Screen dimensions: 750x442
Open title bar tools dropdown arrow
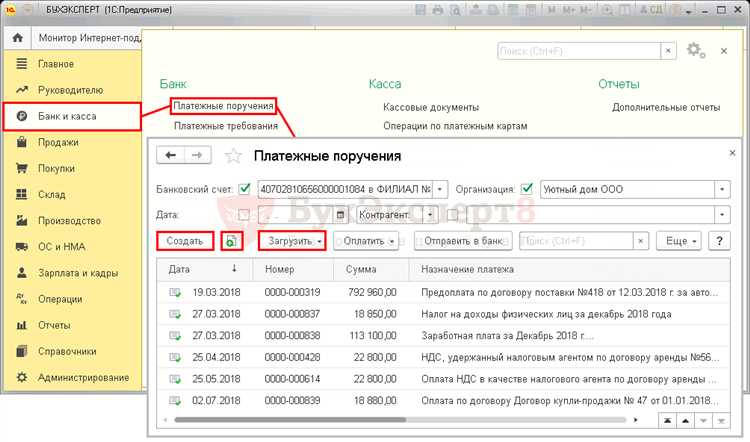(x=689, y=11)
